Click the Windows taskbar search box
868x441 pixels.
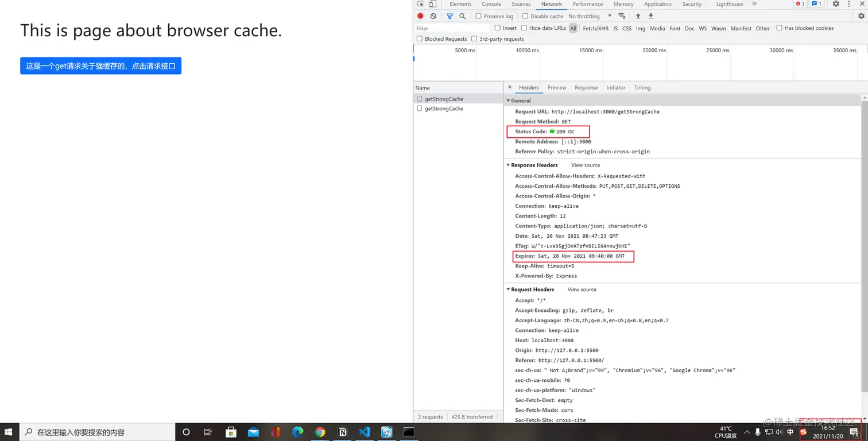tap(96, 432)
